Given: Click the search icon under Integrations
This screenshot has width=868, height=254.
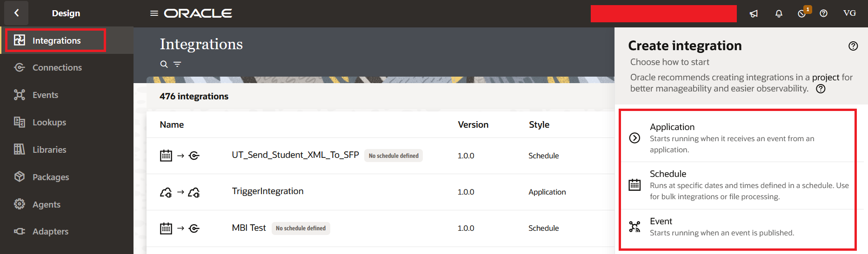Looking at the screenshot, I should pyautogui.click(x=164, y=64).
